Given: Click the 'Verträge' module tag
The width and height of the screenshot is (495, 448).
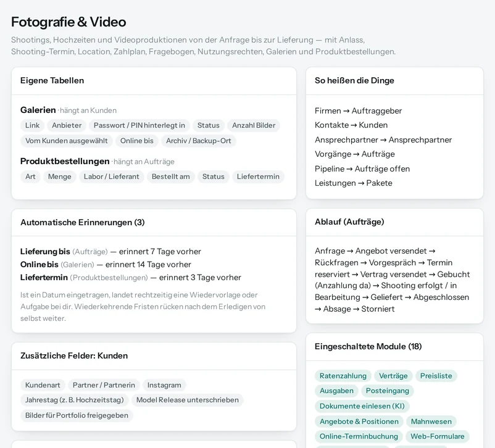Looking at the screenshot, I should [393, 376].
